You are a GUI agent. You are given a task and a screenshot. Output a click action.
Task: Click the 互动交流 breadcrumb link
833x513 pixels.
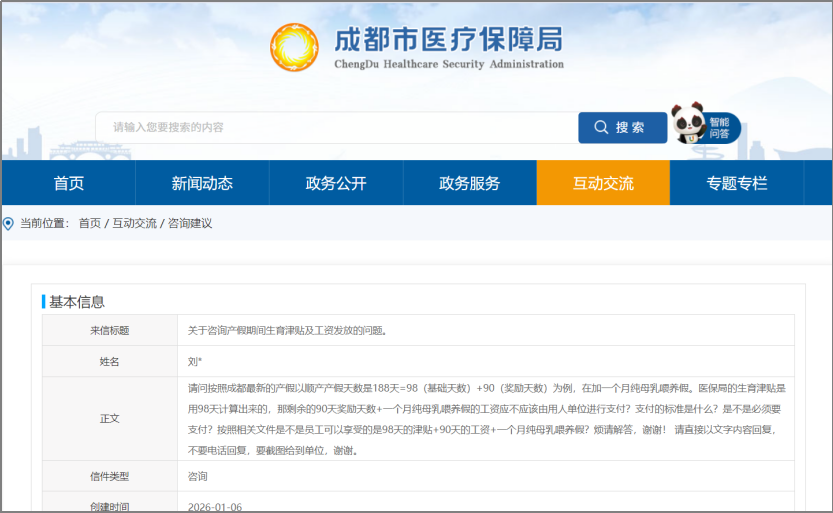(x=134, y=223)
